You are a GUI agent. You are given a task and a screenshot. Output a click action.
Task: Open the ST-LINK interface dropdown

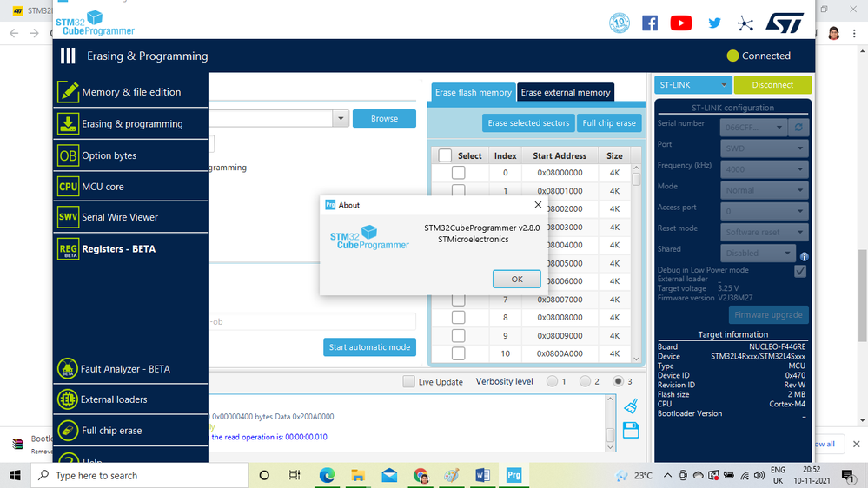click(x=693, y=85)
